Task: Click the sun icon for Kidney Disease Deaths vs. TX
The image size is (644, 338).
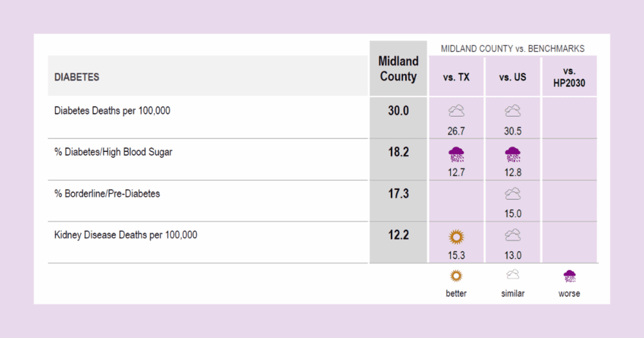Action: tap(456, 236)
